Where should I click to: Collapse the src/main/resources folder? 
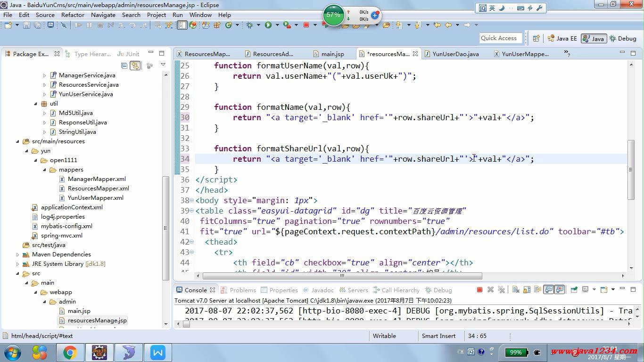[x=18, y=141]
